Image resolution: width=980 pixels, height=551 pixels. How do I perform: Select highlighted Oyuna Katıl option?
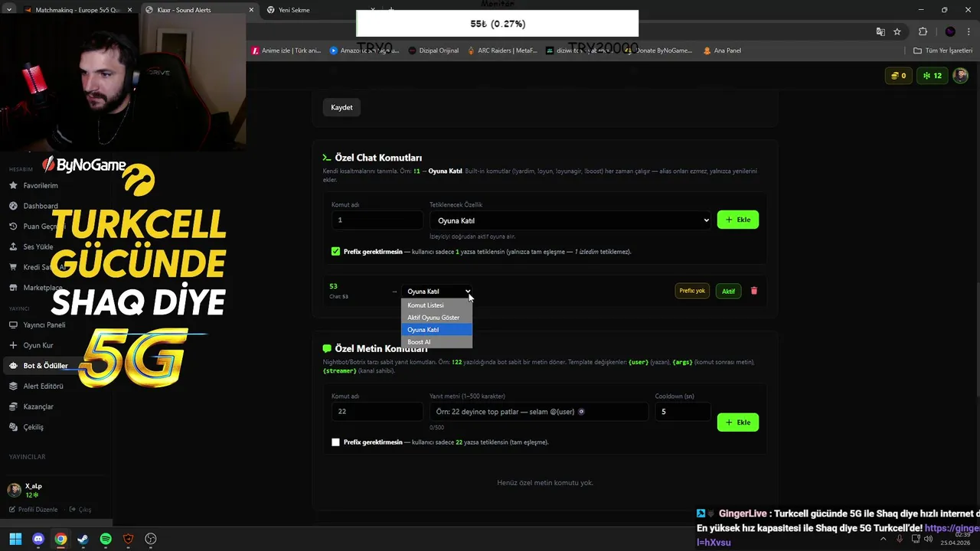(436, 330)
